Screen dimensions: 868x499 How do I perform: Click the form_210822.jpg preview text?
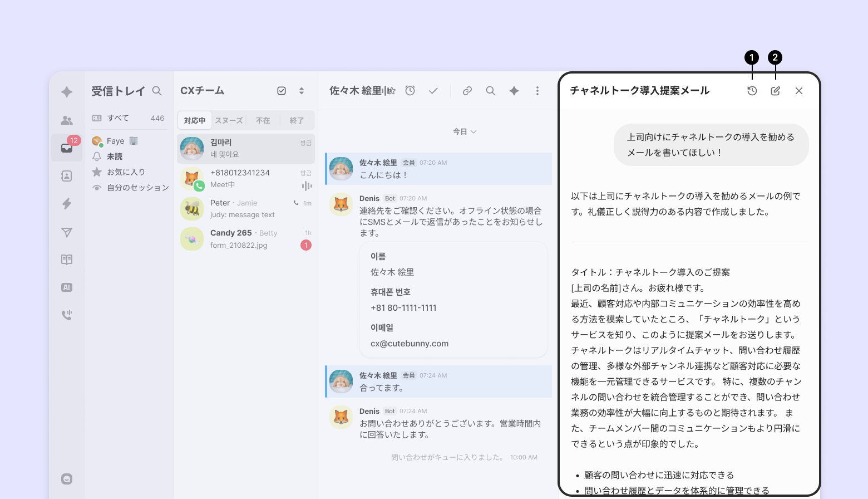pos(239,245)
